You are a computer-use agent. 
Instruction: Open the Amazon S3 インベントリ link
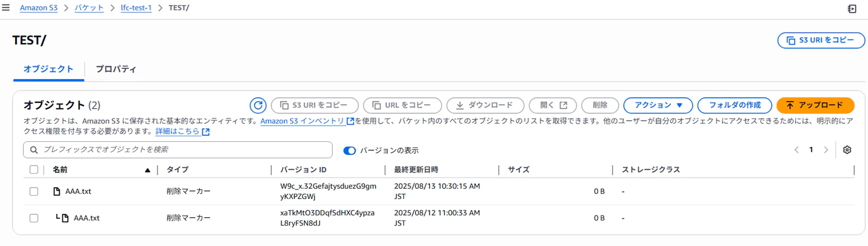pyautogui.click(x=303, y=121)
